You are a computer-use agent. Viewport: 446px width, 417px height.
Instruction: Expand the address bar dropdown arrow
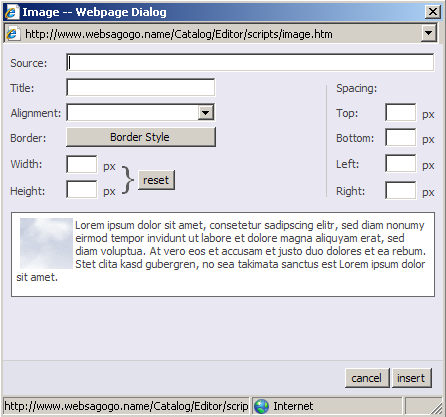coord(429,33)
